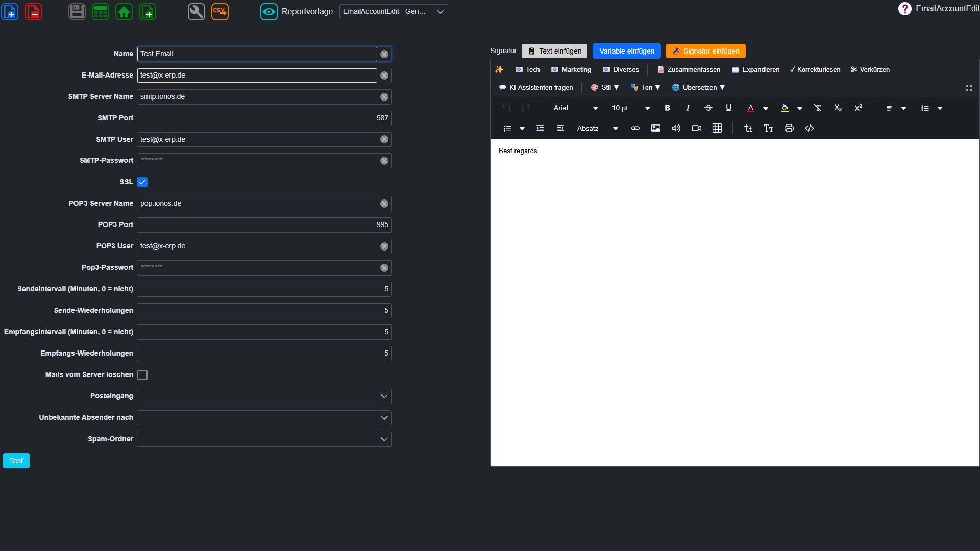
Task: Click the report preview eye icon
Action: pos(269,11)
